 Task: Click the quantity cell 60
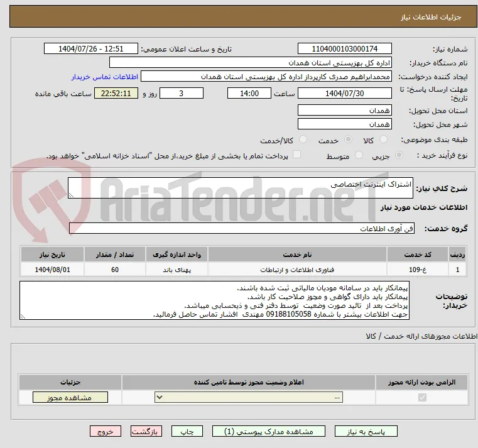[x=114, y=270]
